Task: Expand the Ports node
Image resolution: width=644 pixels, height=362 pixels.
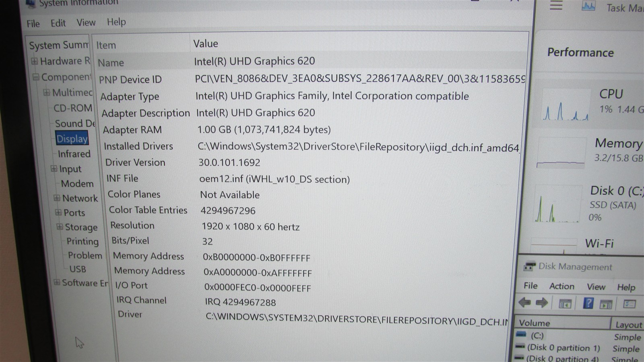Action: (x=58, y=212)
